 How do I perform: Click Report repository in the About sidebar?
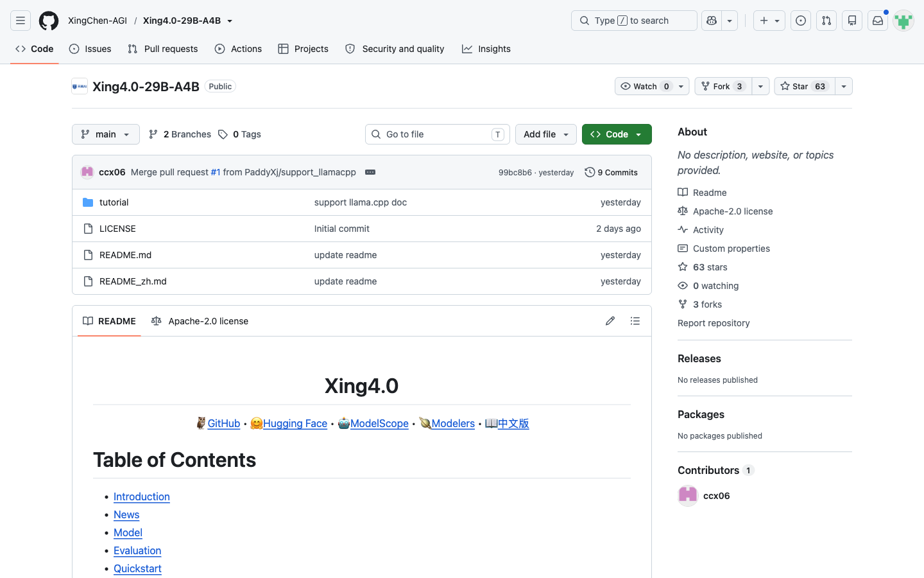714,323
